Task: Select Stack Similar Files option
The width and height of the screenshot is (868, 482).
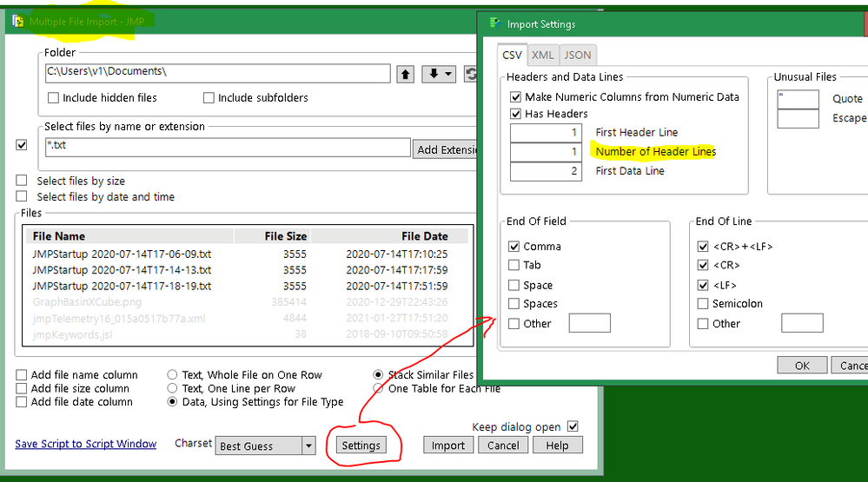Action: click(x=378, y=374)
